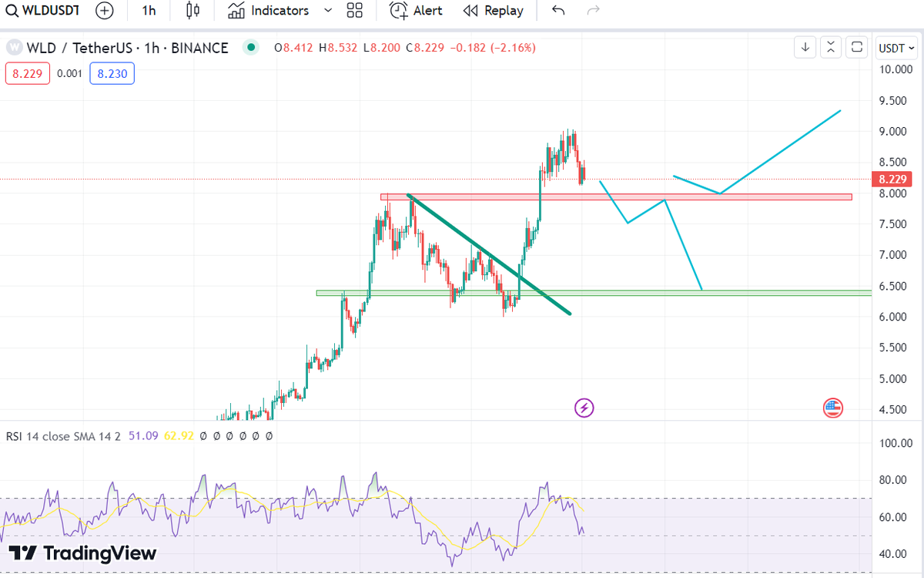The image size is (924, 578).
Task: Create a new Alert
Action: coord(416,11)
